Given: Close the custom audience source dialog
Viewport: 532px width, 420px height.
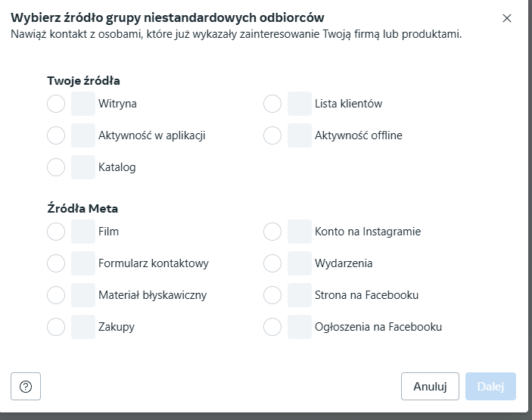Looking at the screenshot, I should point(506,18).
